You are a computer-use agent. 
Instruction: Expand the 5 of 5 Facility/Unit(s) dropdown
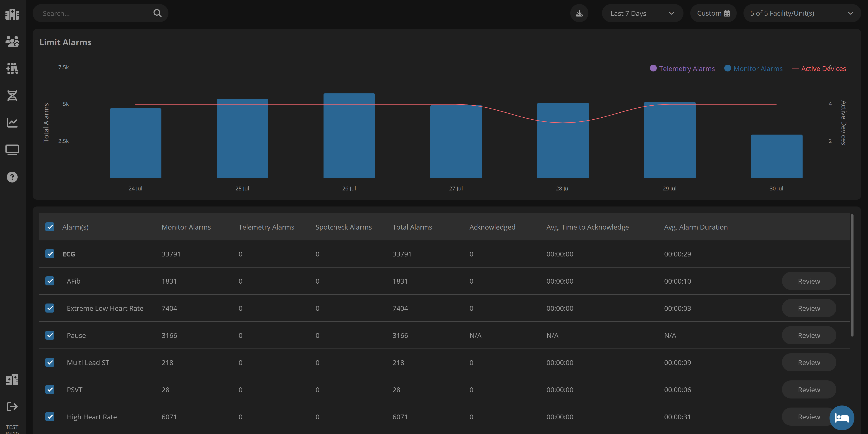(x=802, y=13)
